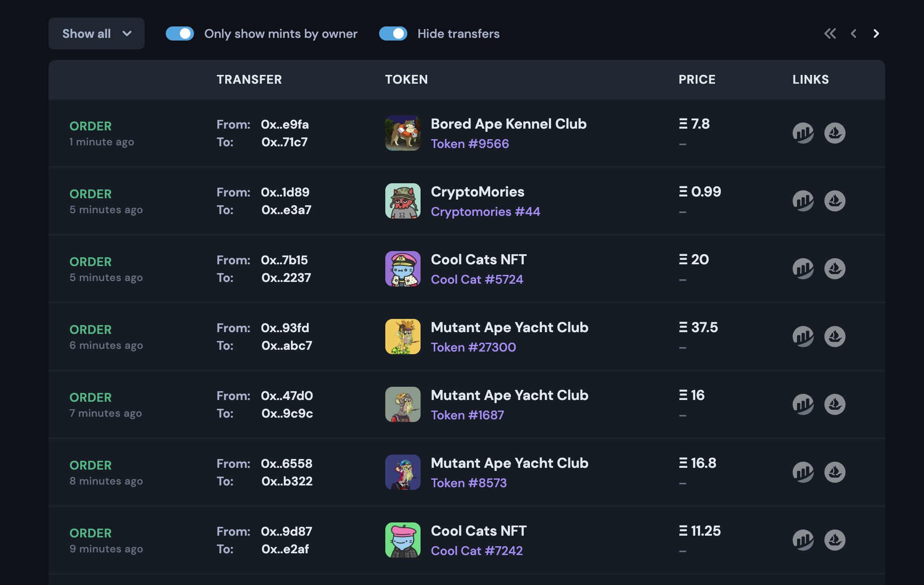The height and width of the screenshot is (585, 924).
Task: Open OpenSea link for Mutant Ape Token #1687
Action: coord(835,404)
